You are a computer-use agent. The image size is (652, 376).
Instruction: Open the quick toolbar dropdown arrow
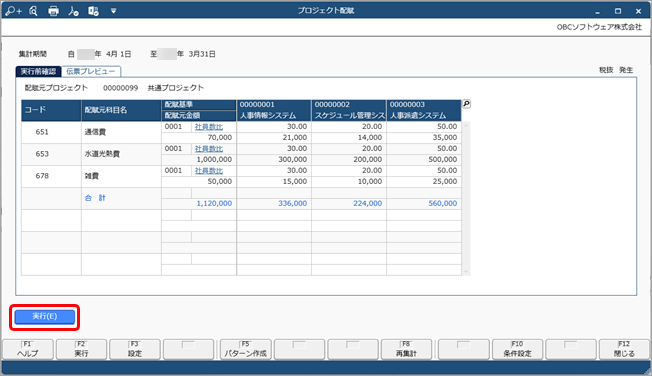tap(113, 11)
